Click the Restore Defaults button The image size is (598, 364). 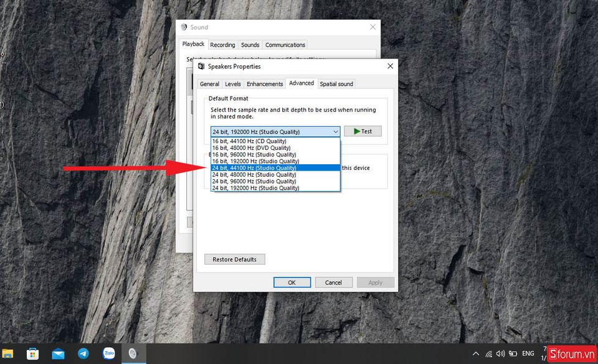click(x=234, y=259)
